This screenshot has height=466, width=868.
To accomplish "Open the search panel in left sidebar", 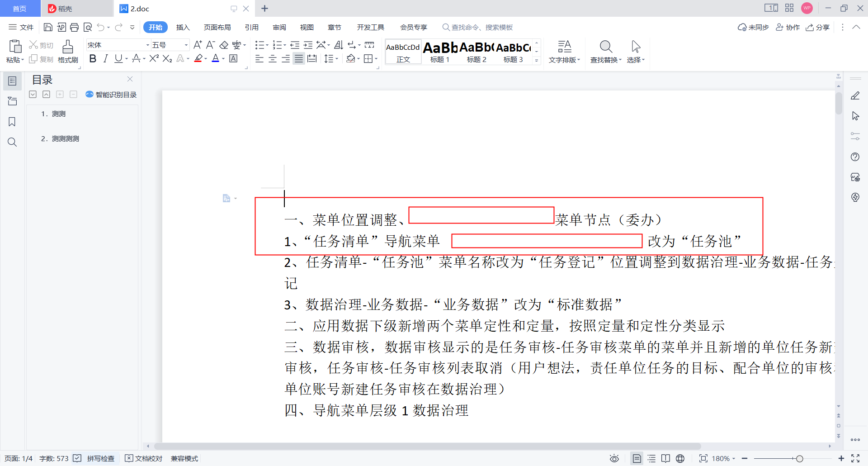I will click(x=12, y=142).
